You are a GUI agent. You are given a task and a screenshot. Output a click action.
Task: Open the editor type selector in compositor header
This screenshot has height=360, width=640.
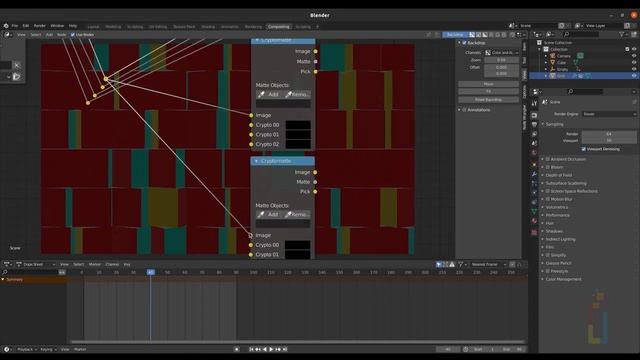[x=7, y=35]
